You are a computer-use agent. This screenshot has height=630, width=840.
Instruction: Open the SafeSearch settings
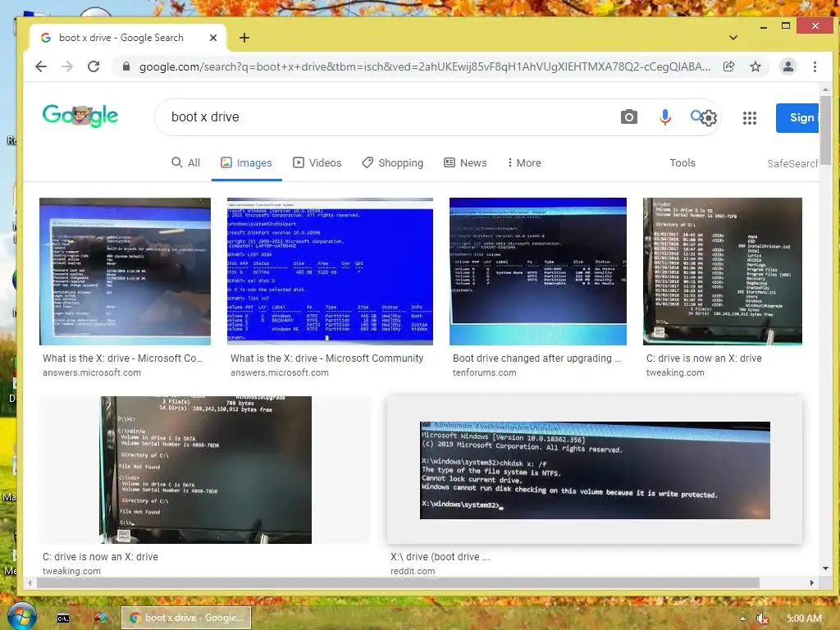click(792, 163)
